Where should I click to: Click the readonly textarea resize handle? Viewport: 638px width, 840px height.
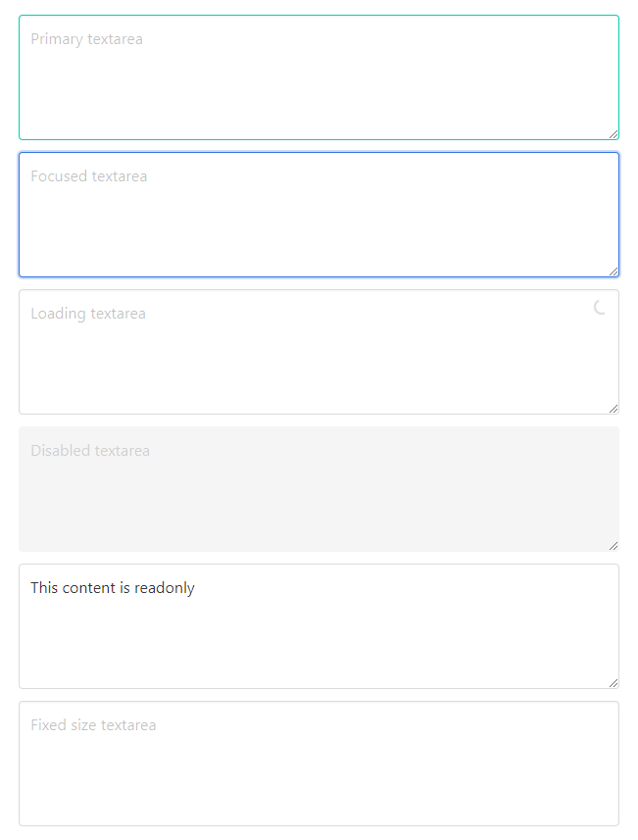613,683
